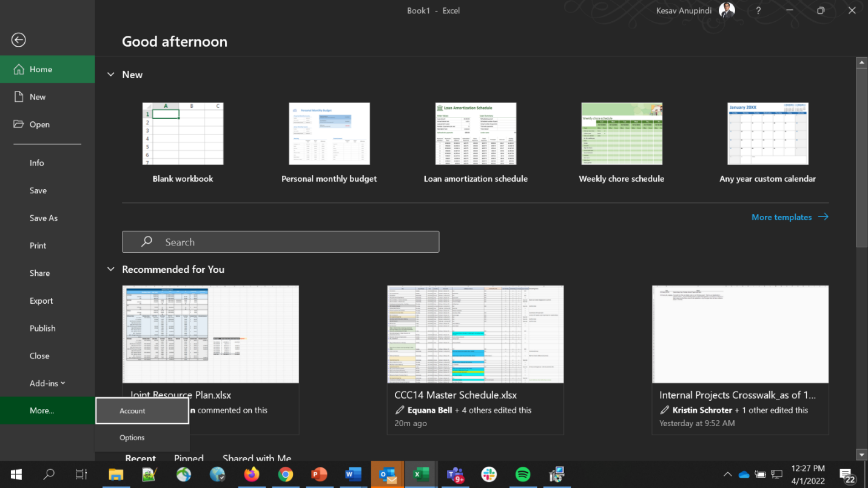Click the vertical scrollbar thumb
Image resolution: width=868 pixels, height=488 pixels.
861,158
